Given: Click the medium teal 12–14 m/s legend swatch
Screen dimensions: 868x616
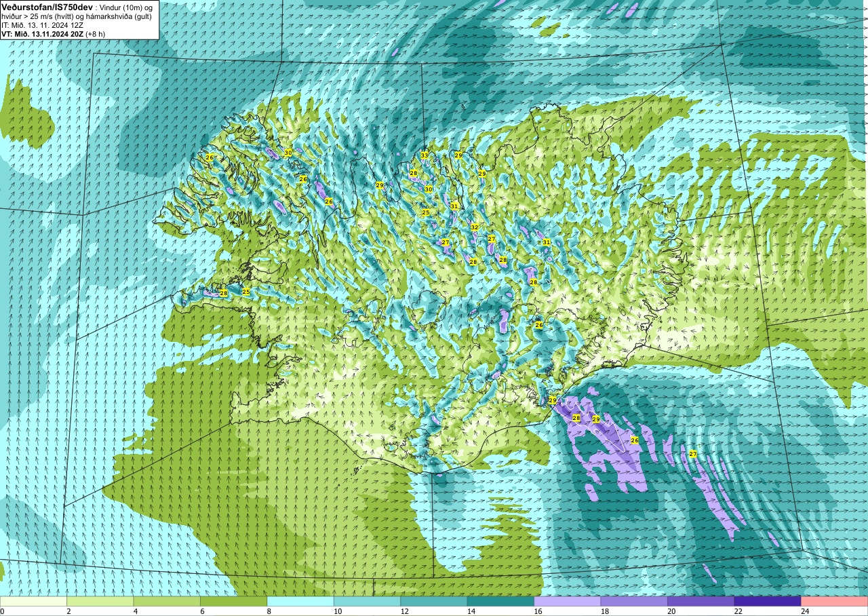Looking at the screenshot, I should 434,601.
